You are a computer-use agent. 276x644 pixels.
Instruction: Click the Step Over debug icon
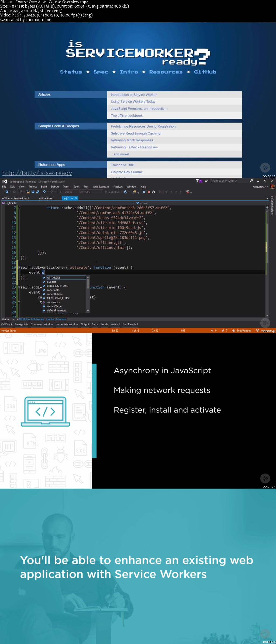point(176,192)
